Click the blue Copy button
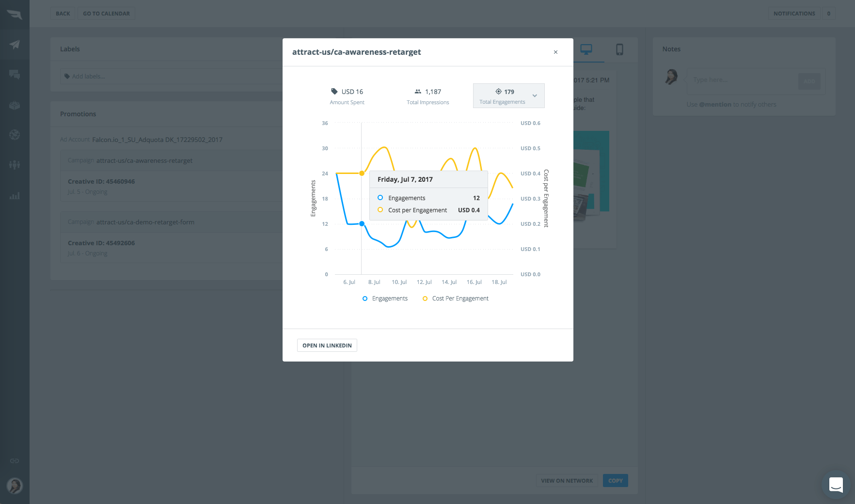The image size is (855, 504). (x=616, y=481)
